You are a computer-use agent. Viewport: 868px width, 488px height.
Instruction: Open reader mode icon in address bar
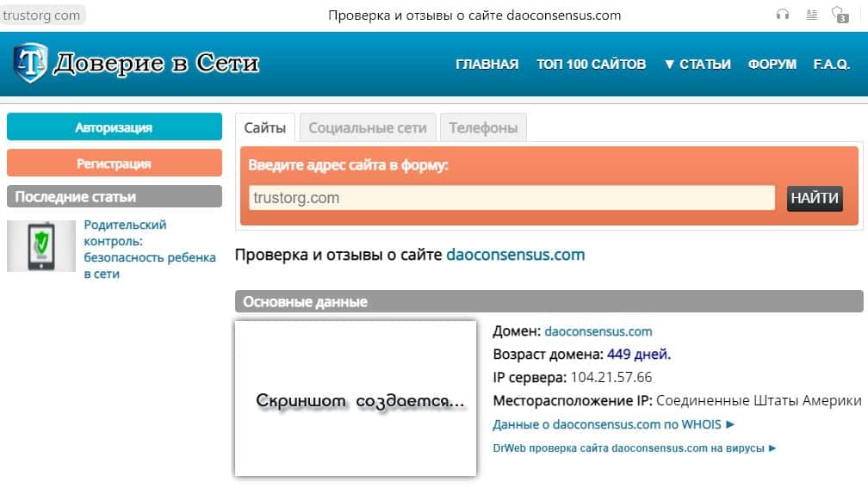810,15
